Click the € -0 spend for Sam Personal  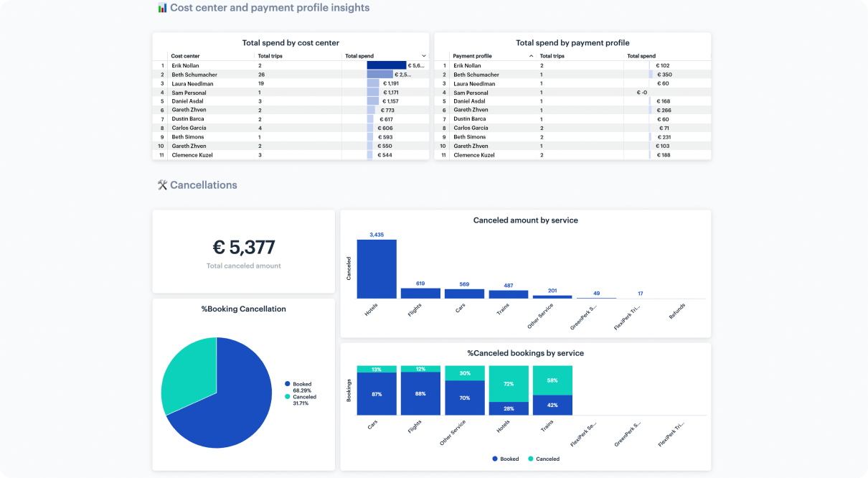(641, 93)
